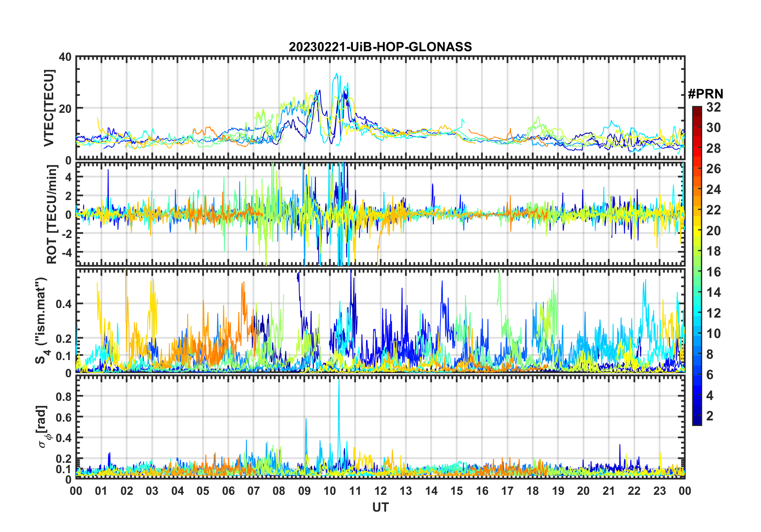This screenshot has width=761, height=532.
Task: Click the S4 axis tick label 0.2
Action: tap(64, 338)
